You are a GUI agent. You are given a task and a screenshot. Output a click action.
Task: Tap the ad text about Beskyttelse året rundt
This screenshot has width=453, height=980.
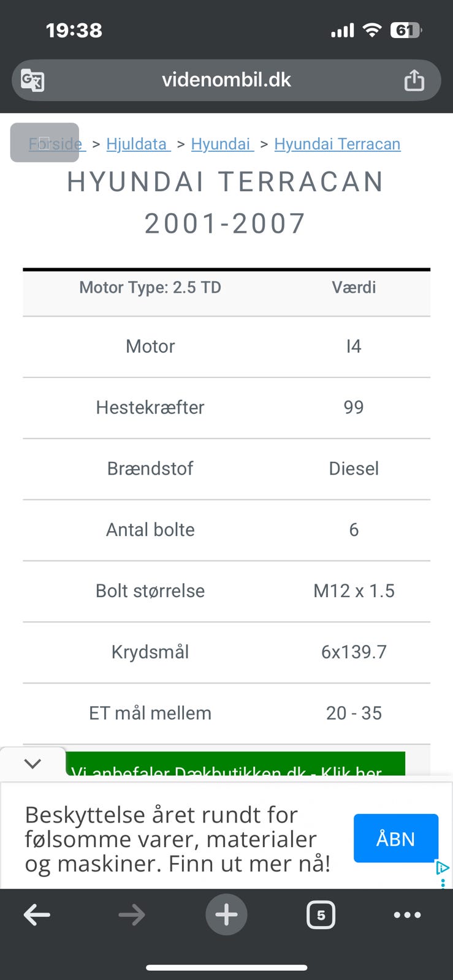(x=178, y=839)
